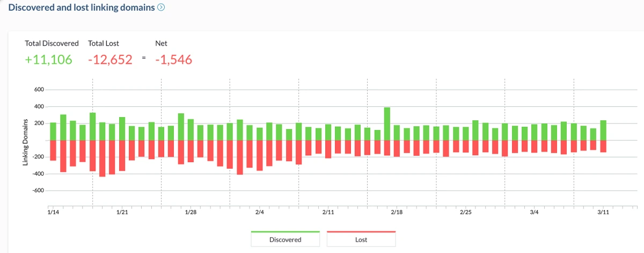This screenshot has height=253, width=644.
Task: Click the first green bar at 1/14
Action: (x=53, y=131)
